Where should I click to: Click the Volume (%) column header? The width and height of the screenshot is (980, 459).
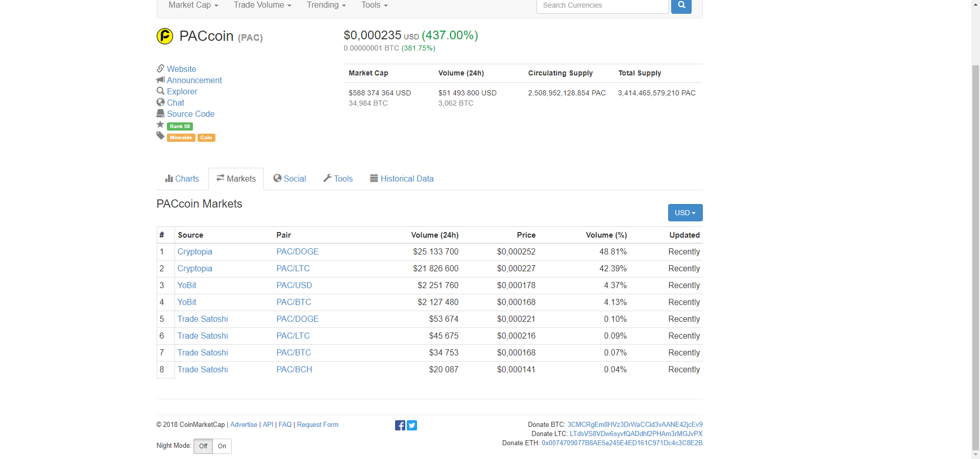point(606,235)
